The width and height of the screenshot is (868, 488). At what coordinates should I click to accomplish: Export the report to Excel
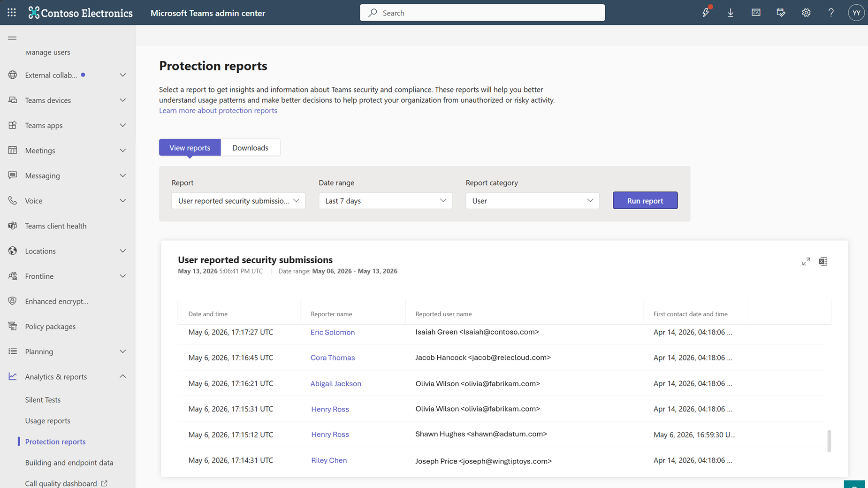[x=823, y=261]
